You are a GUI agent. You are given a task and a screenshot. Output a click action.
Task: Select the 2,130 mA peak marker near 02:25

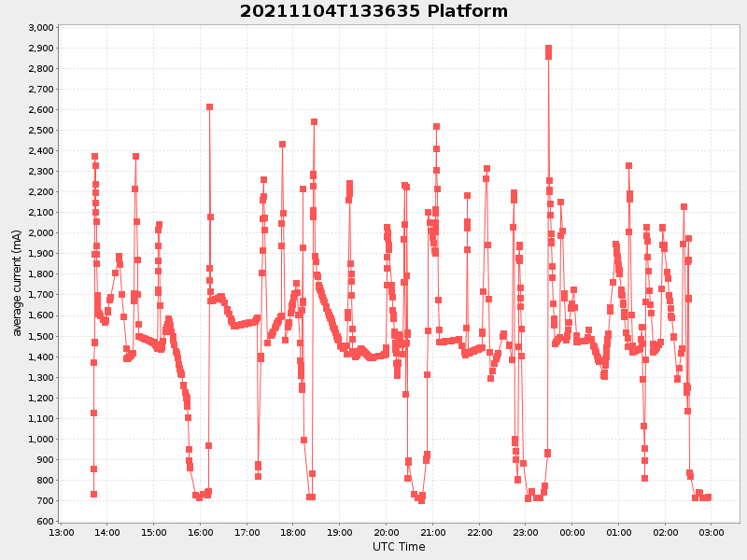684,206
